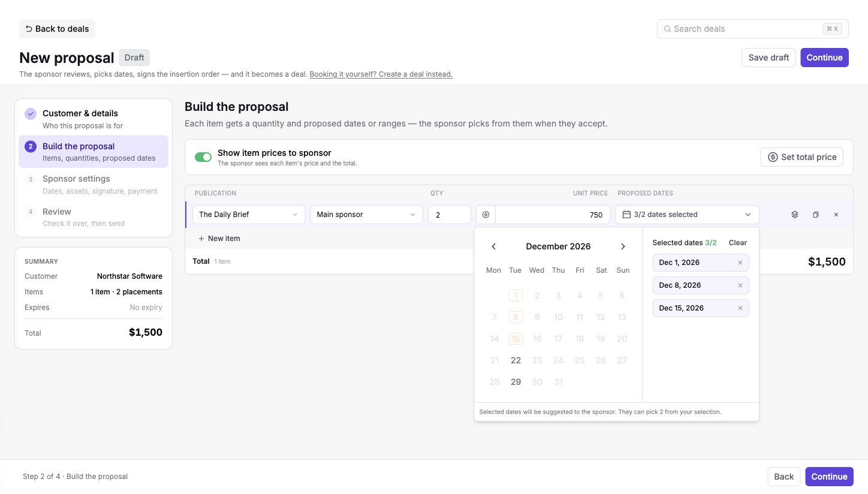Click Back to deals button
The height and width of the screenshot is (494, 868).
point(57,29)
